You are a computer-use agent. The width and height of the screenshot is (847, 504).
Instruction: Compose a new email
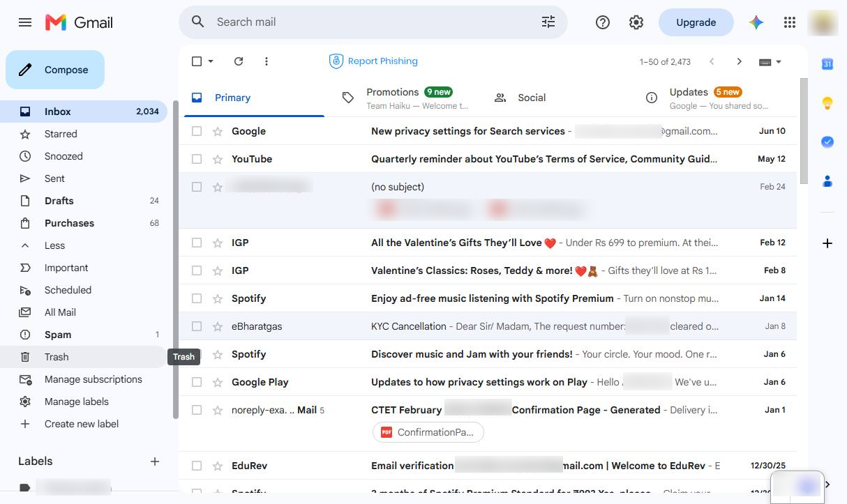(55, 70)
